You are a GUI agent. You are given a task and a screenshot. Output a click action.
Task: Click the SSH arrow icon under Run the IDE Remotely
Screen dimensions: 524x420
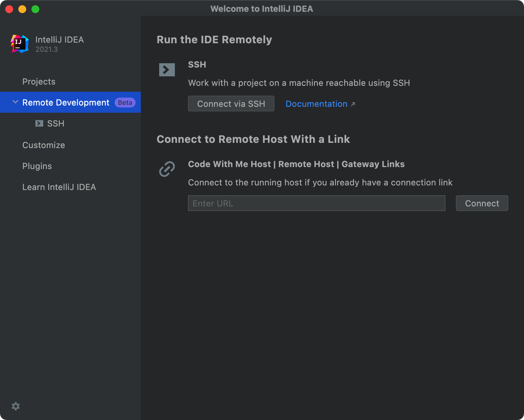[167, 69]
